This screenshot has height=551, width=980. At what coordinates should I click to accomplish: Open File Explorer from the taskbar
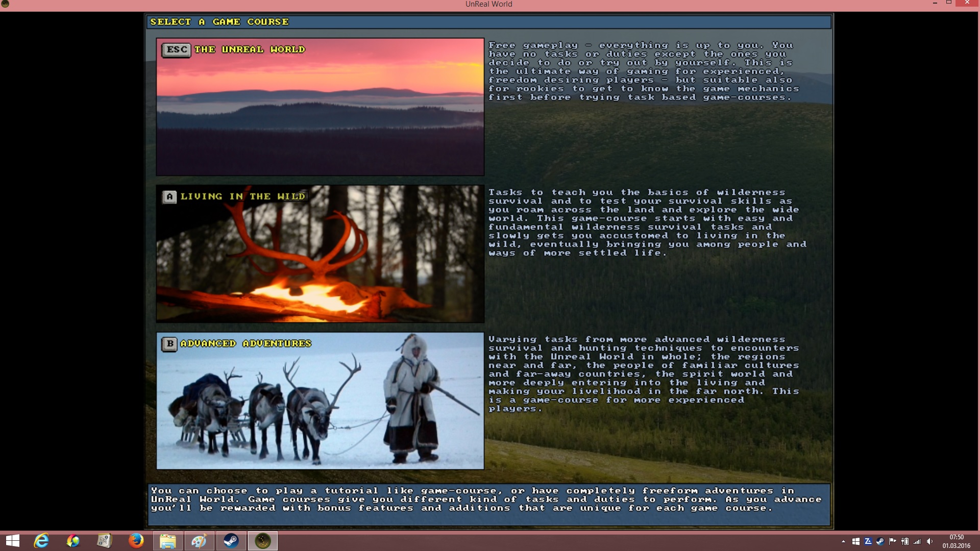168,541
